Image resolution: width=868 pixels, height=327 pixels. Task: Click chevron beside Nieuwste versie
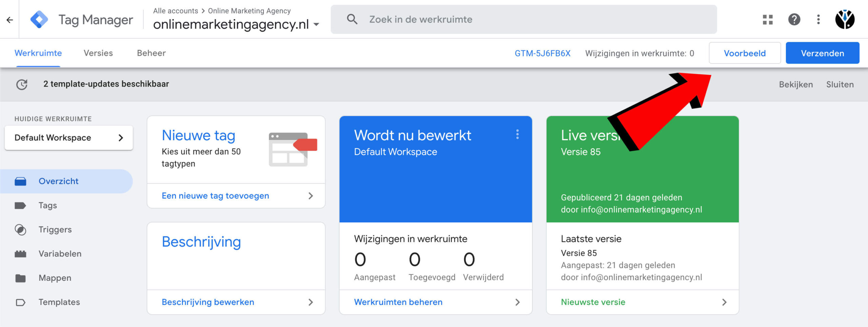724,302
